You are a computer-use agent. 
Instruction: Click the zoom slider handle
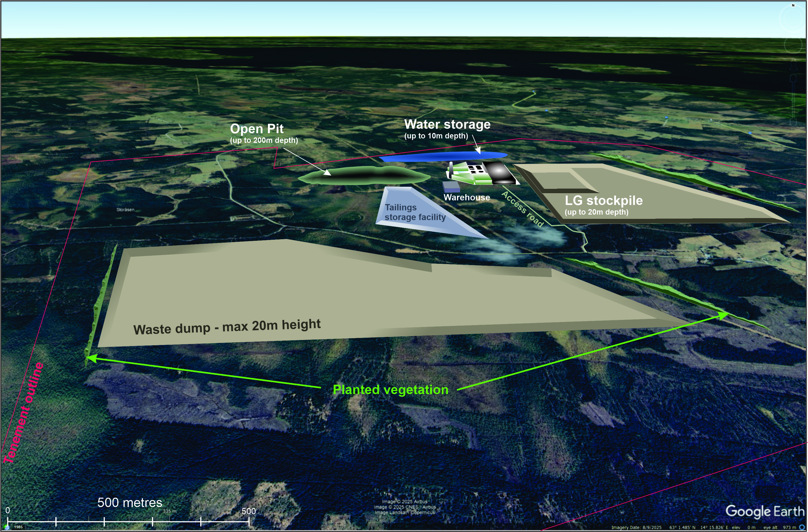(x=793, y=100)
